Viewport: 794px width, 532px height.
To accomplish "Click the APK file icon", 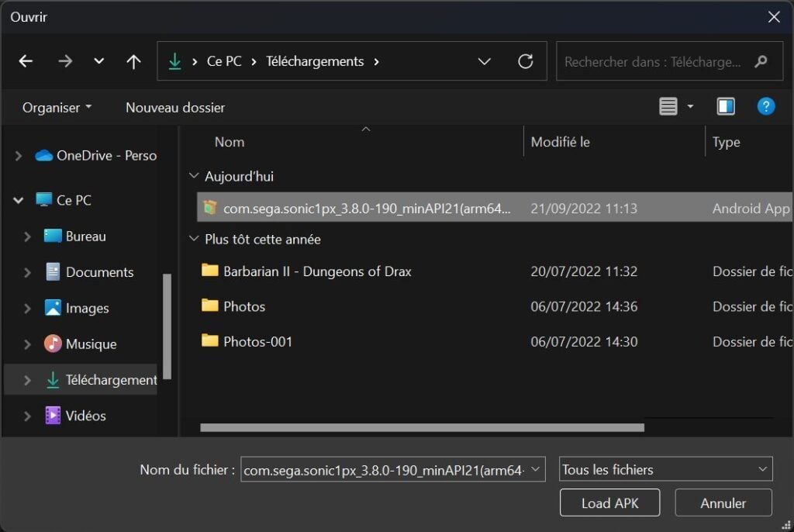I will [x=209, y=207].
